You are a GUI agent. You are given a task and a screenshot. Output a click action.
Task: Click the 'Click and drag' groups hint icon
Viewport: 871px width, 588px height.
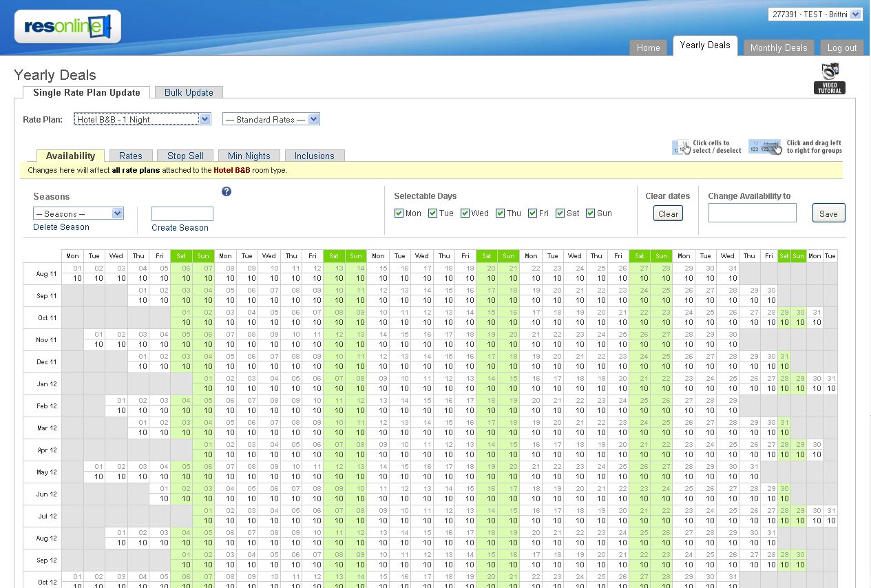(x=765, y=147)
